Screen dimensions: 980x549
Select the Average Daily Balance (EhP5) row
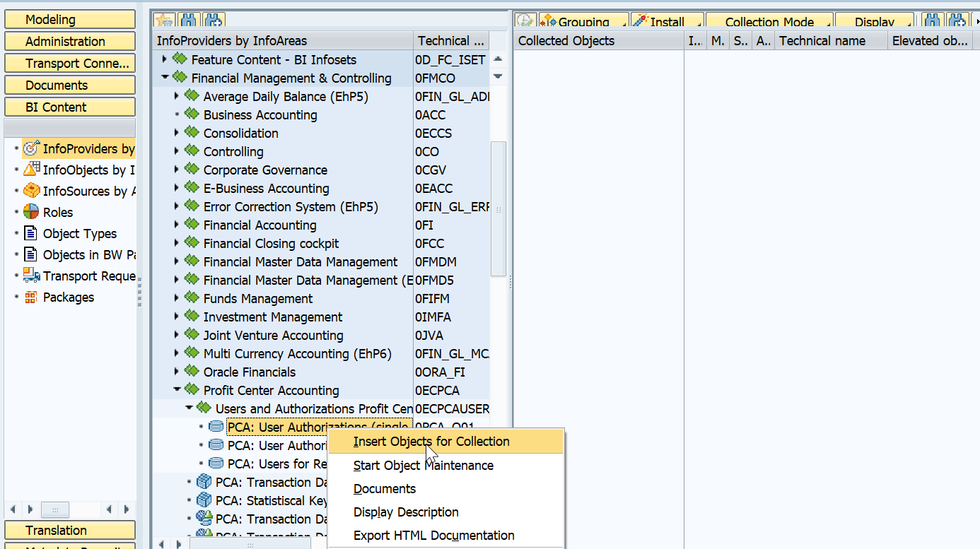tap(321, 97)
